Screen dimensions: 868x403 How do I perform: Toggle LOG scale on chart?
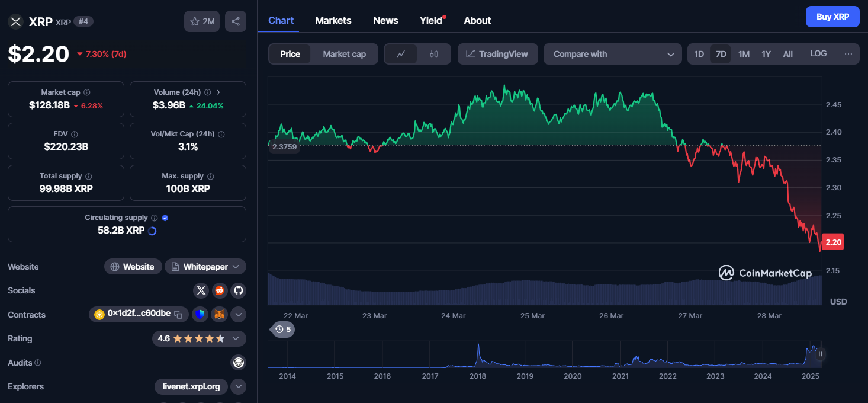[x=818, y=53]
